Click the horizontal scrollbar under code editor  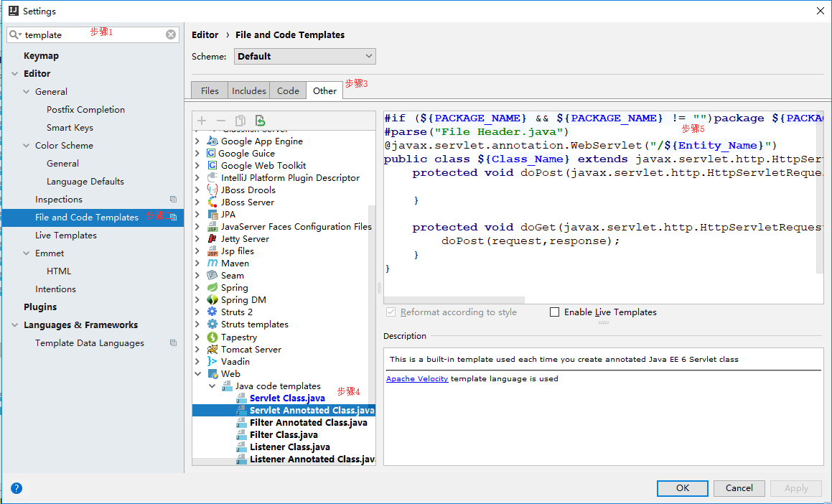tap(454, 300)
